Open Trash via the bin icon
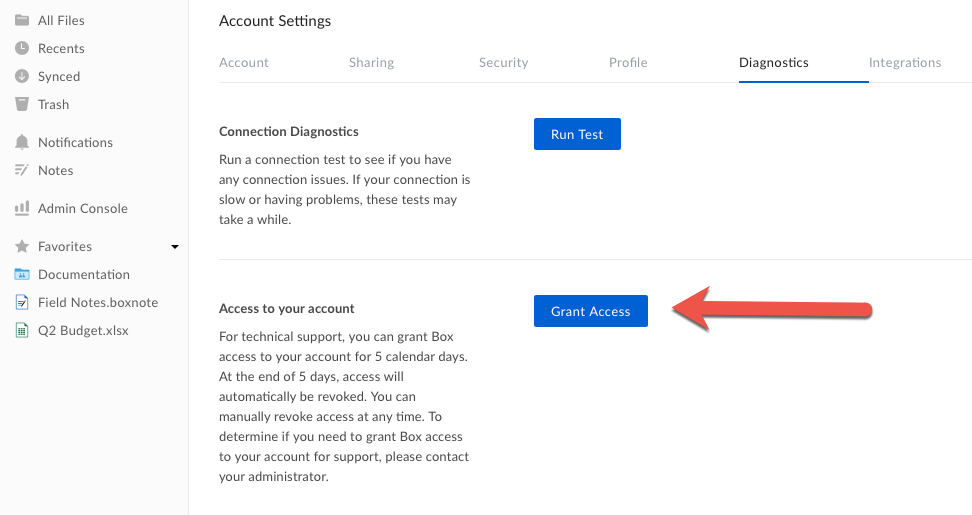This screenshot has height=515, width=972. pyautogui.click(x=22, y=103)
